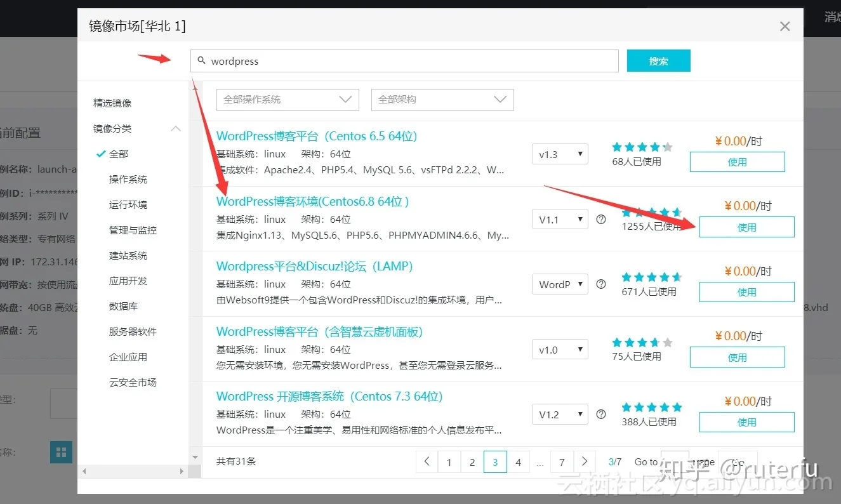Image resolution: width=841 pixels, height=504 pixels.
Task: Open v1.3 version dropdown
Action: 560,154
